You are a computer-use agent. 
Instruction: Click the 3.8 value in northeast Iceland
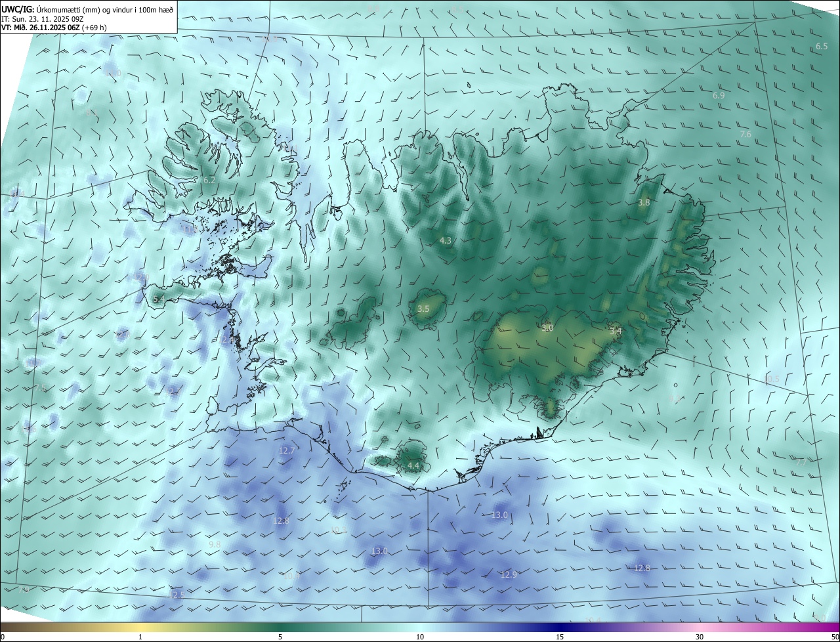click(644, 202)
